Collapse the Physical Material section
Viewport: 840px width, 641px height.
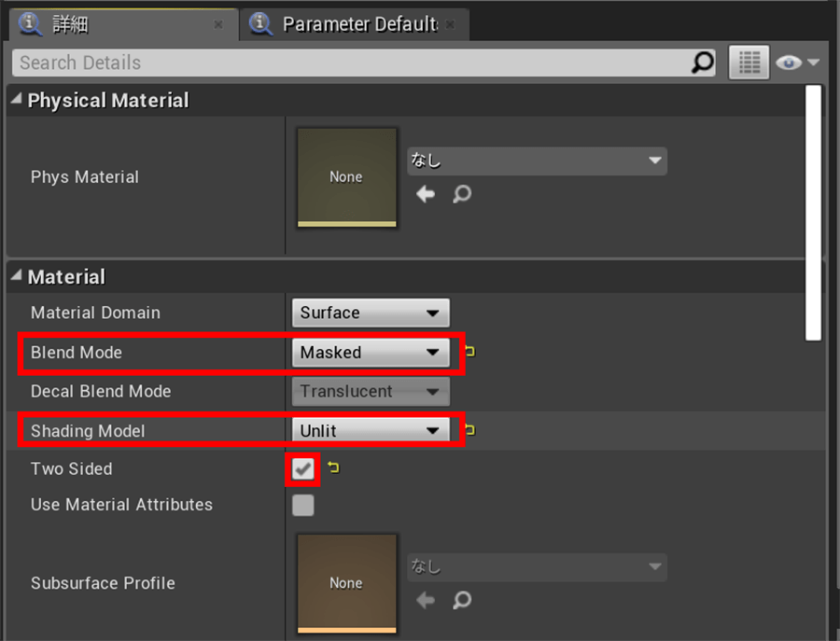coord(16,100)
